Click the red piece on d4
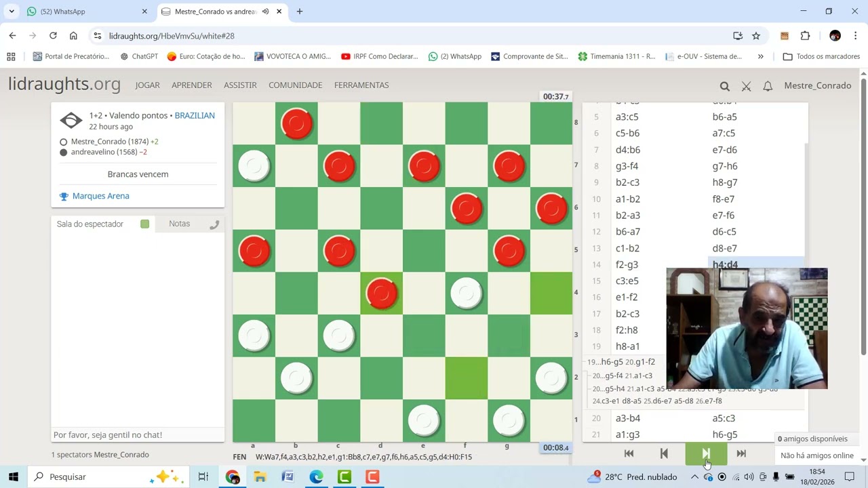The height and width of the screenshot is (488, 868). coord(381,293)
